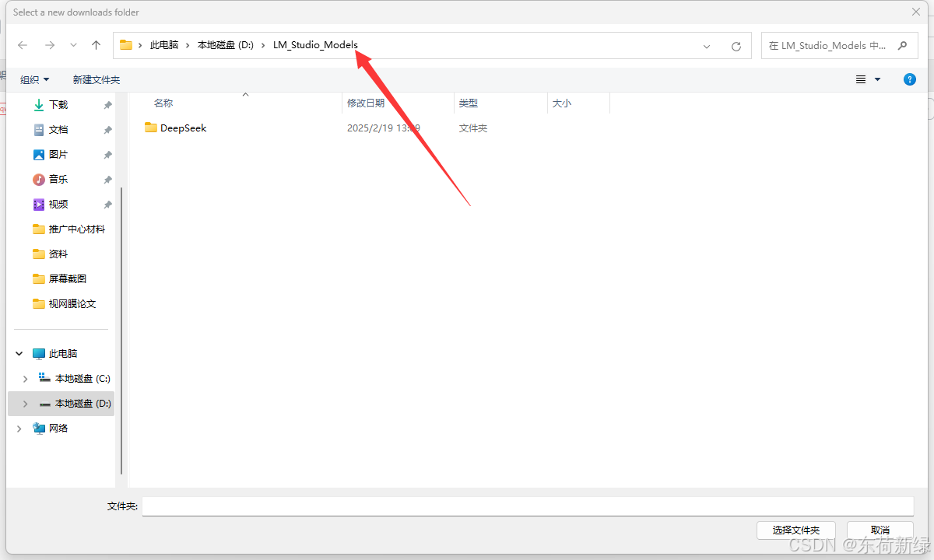The image size is (934, 560).
Task: Open the help question mark icon
Action: tap(909, 79)
